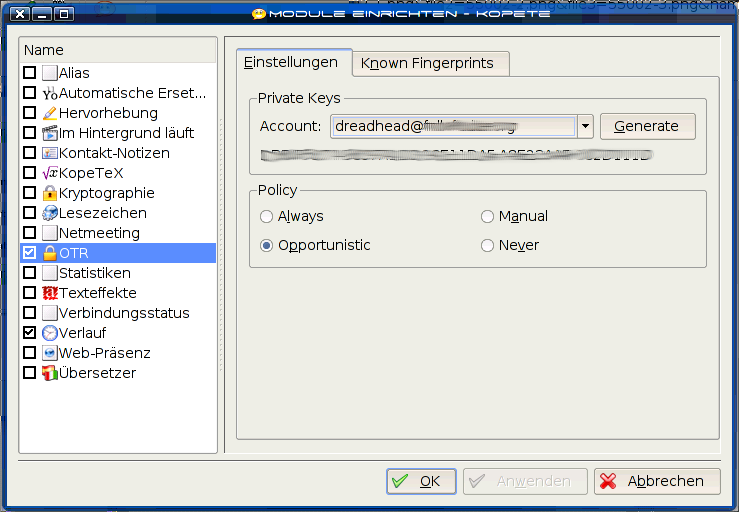
Task: Click the Kopete smiley in title bar
Action: 259,14
